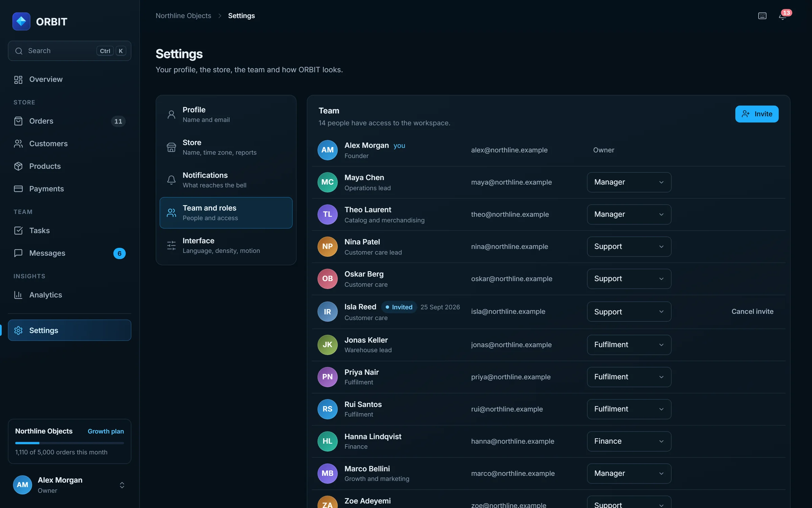This screenshot has height=508, width=812.
Task: Select the Team and roles settings section
Action: point(226,213)
